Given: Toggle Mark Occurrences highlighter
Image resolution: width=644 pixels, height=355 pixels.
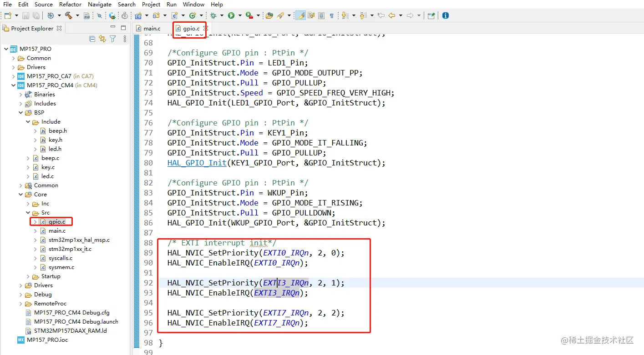Looking at the screenshot, I should pyautogui.click(x=300, y=15).
